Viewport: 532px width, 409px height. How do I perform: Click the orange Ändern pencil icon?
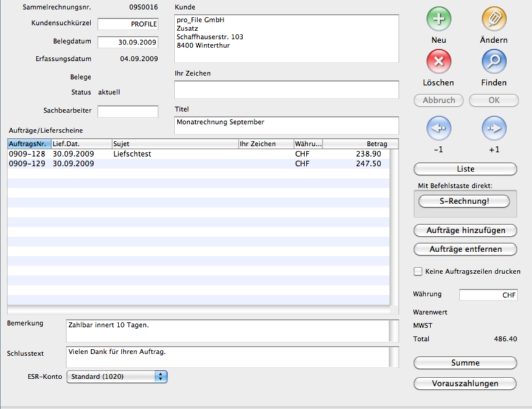494,19
